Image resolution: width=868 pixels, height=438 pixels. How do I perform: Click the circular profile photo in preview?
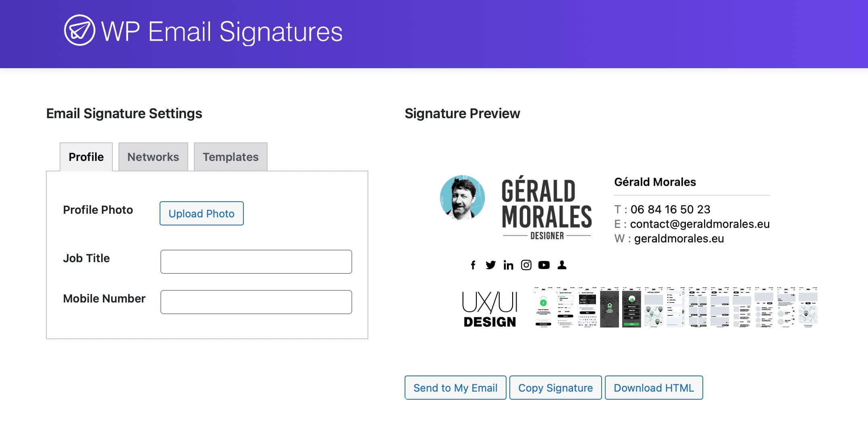point(462,198)
